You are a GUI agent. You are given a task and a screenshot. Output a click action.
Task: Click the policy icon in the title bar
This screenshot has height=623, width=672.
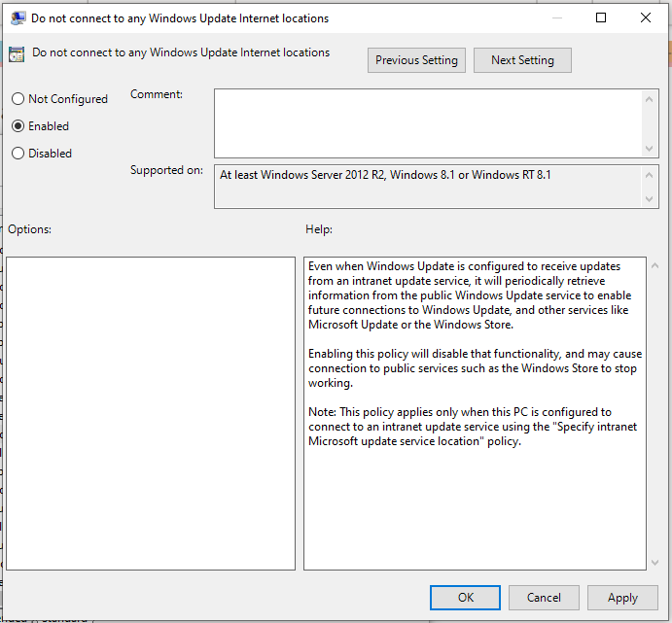coord(16,17)
